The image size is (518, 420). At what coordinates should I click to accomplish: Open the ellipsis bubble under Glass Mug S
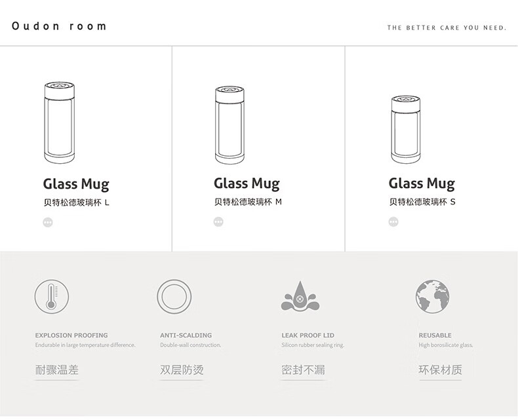(x=393, y=221)
